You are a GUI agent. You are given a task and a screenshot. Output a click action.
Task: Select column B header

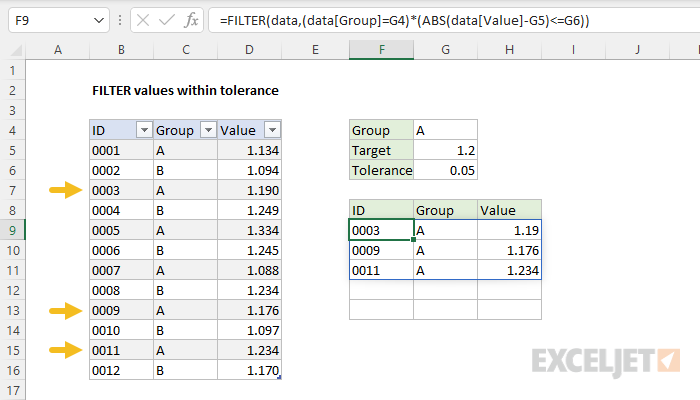[121, 50]
